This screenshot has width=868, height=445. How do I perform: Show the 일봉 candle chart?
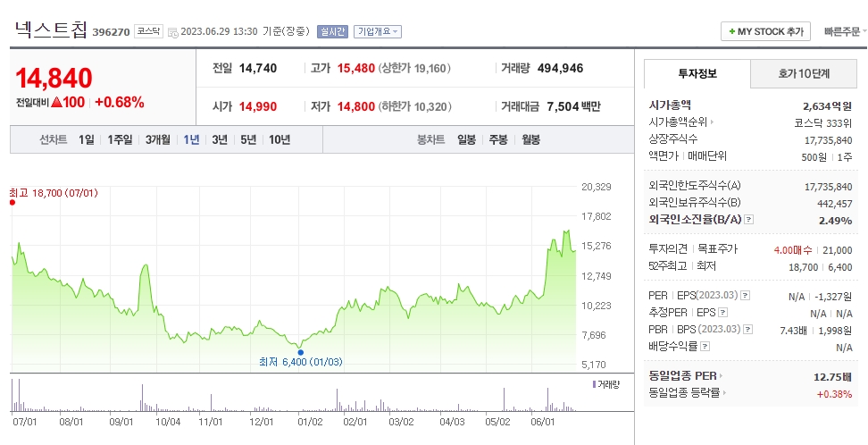click(x=466, y=139)
